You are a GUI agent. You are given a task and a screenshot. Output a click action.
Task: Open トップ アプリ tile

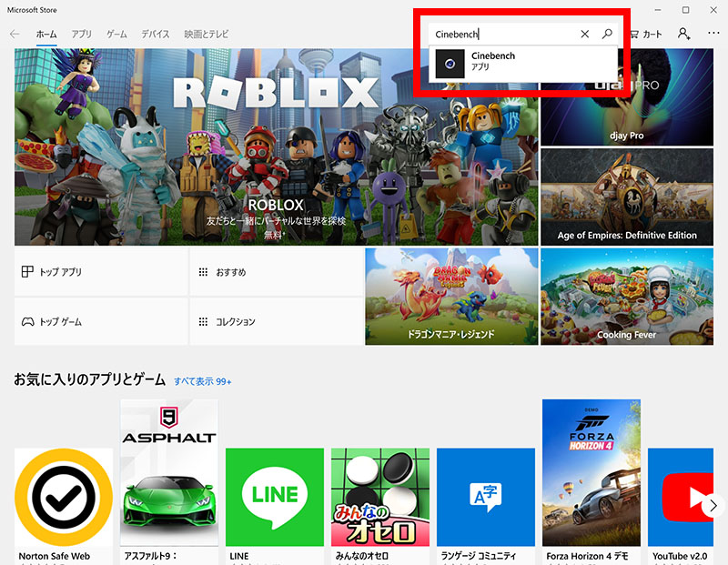coord(101,272)
